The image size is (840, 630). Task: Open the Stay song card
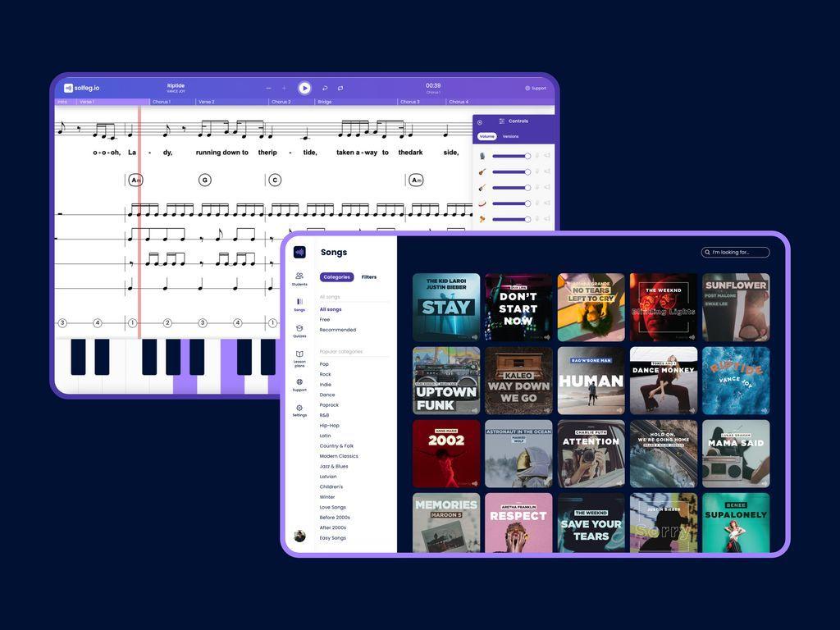[446, 308]
